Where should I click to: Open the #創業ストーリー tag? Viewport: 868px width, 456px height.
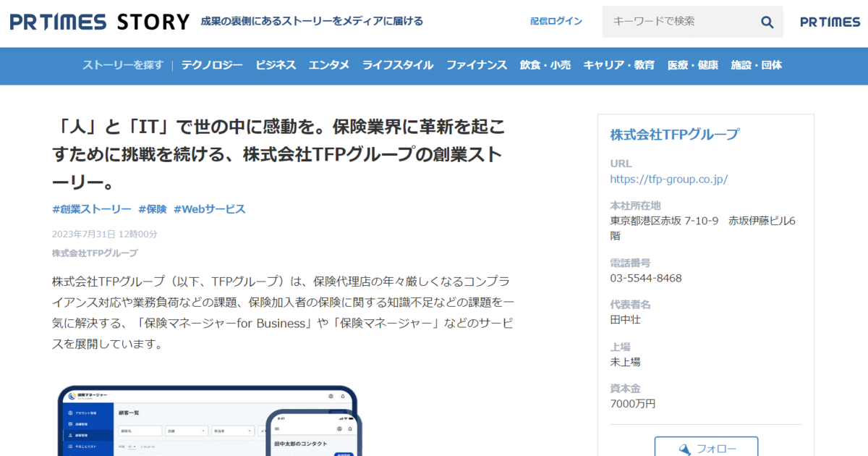[x=92, y=209]
